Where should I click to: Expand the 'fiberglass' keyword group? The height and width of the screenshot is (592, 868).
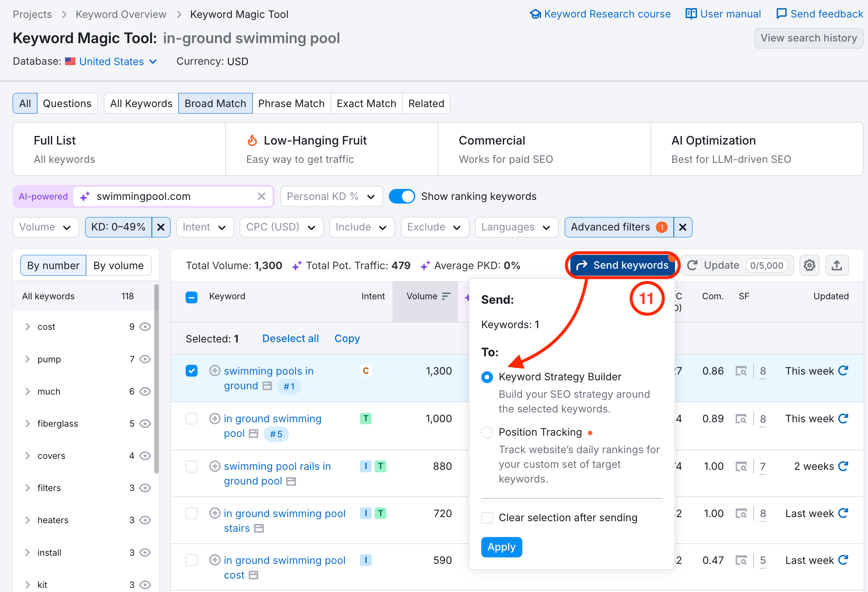pos(28,423)
